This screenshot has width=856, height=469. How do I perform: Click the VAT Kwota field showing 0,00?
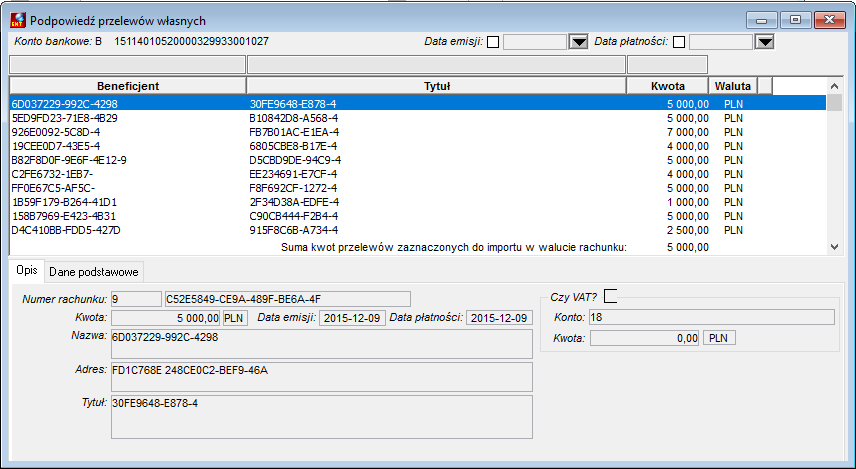(x=644, y=338)
